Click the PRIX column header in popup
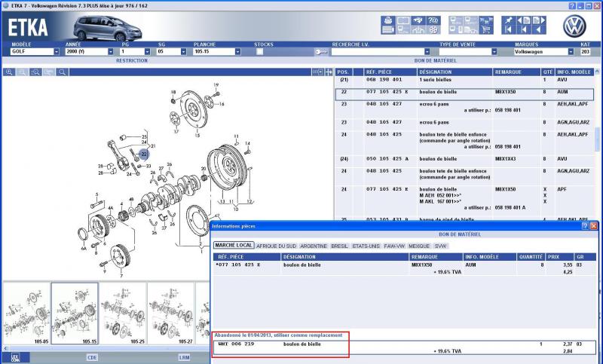The height and width of the screenshot is (364, 603). (x=560, y=257)
